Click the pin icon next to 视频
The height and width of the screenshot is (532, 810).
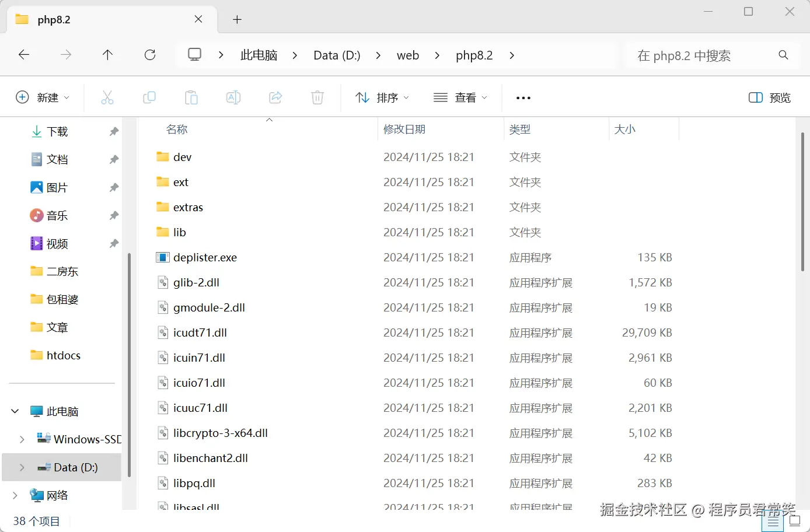(x=114, y=244)
